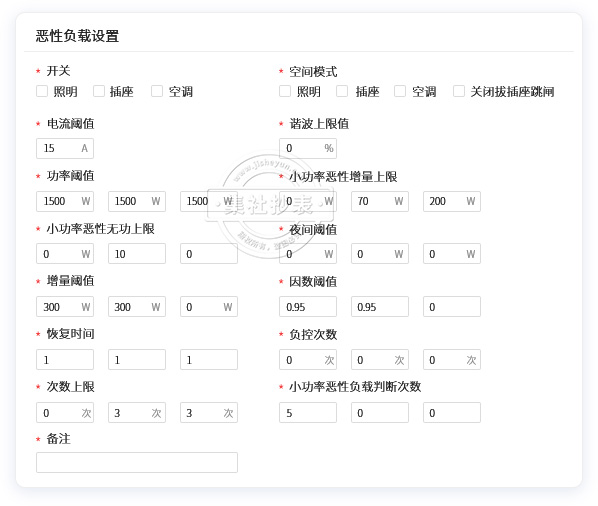Focus the 电流阈值 field showing 15 A
This screenshot has height=506, width=598.
tap(65, 148)
